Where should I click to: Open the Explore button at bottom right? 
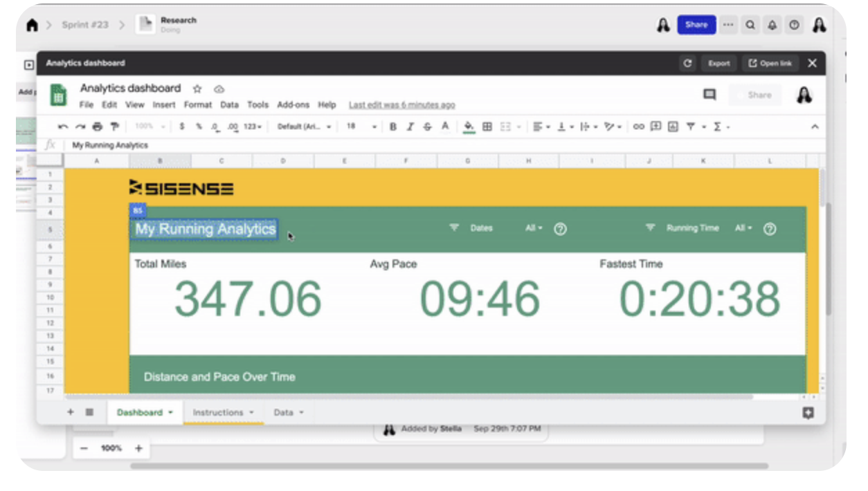(x=808, y=413)
